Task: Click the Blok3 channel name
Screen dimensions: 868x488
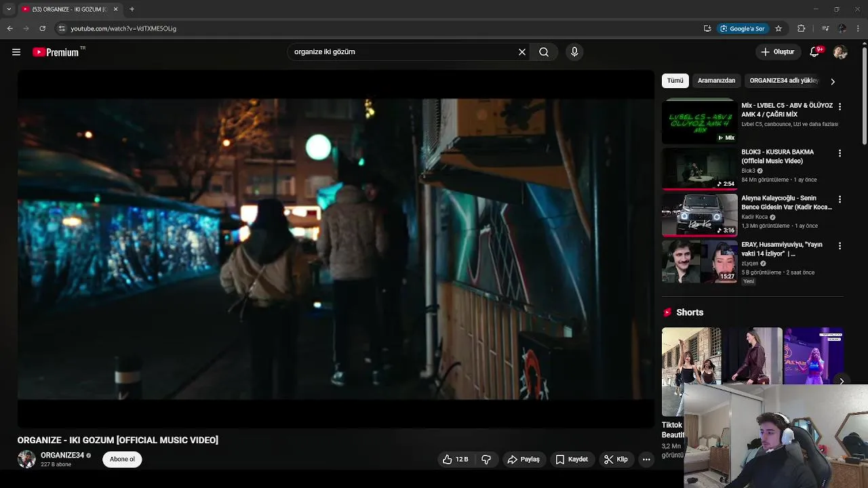Action: click(748, 171)
